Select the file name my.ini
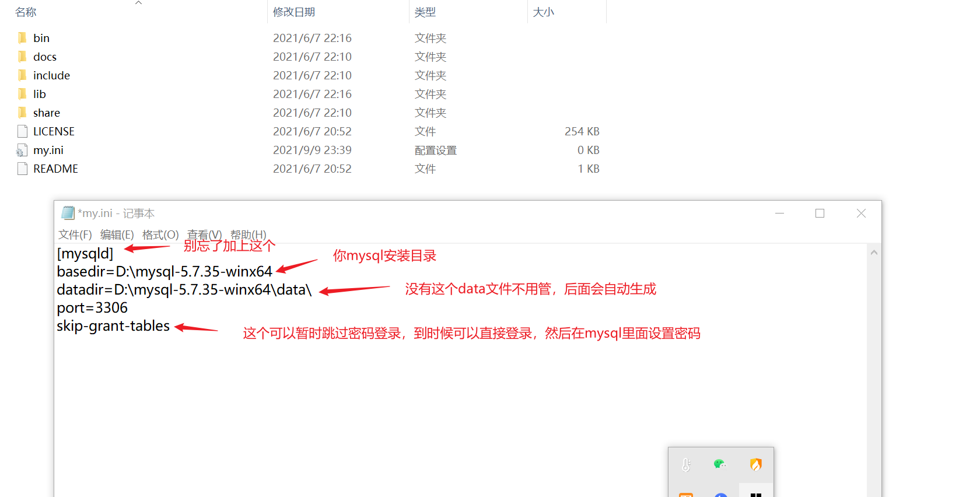Screen dimensions: 980x497 click(48, 150)
